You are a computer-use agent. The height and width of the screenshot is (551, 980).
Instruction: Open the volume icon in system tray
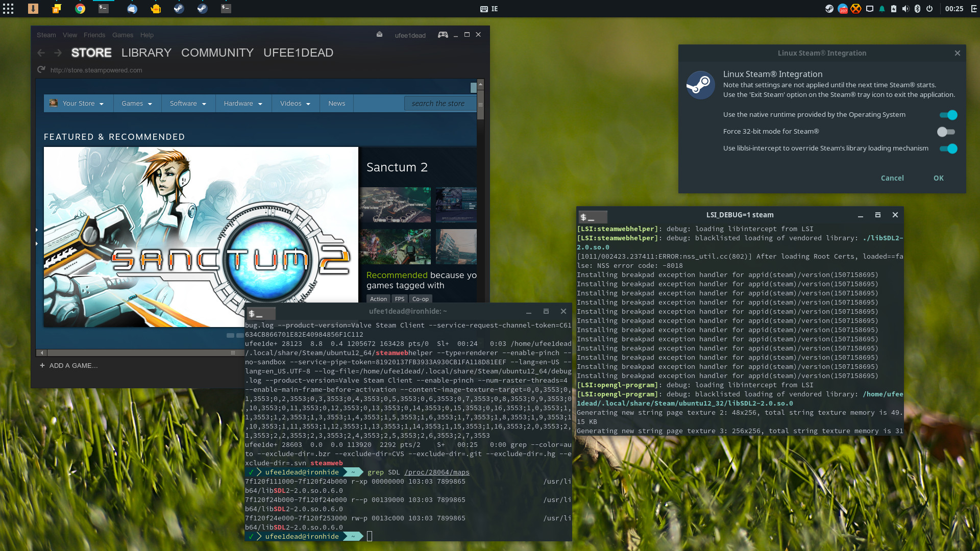click(x=905, y=9)
